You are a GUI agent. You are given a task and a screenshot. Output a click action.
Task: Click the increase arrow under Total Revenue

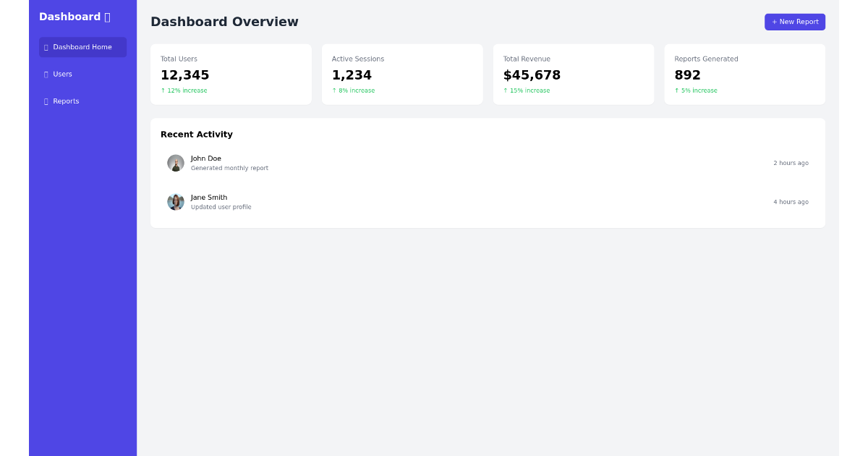click(505, 90)
